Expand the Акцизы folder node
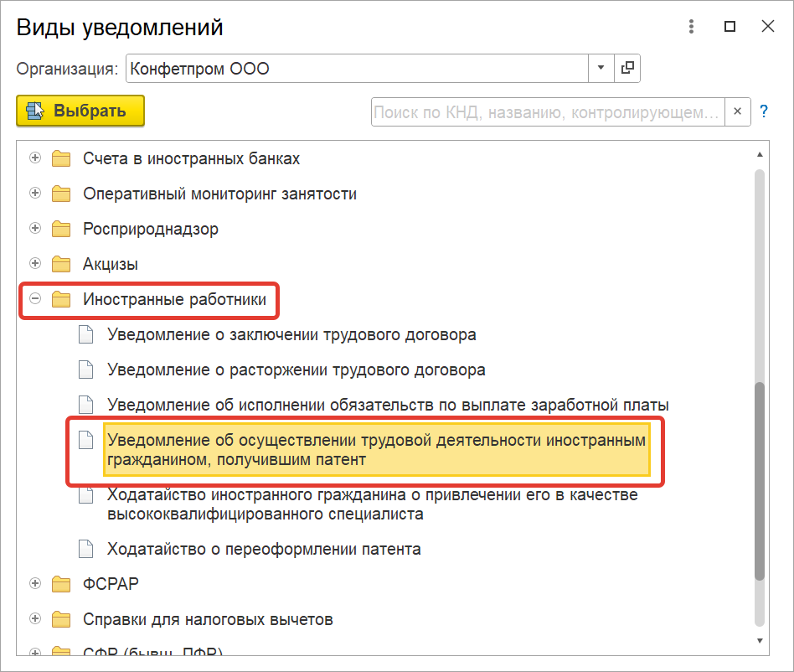 tap(35, 264)
